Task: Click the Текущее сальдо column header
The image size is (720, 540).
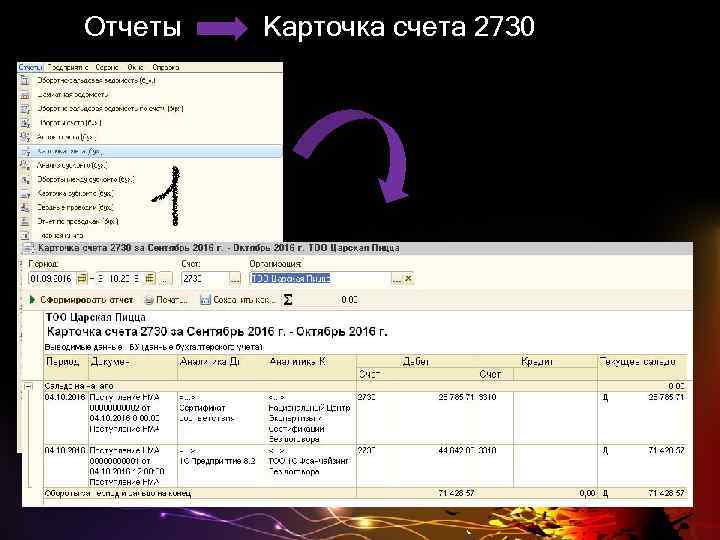Action: tap(642, 367)
